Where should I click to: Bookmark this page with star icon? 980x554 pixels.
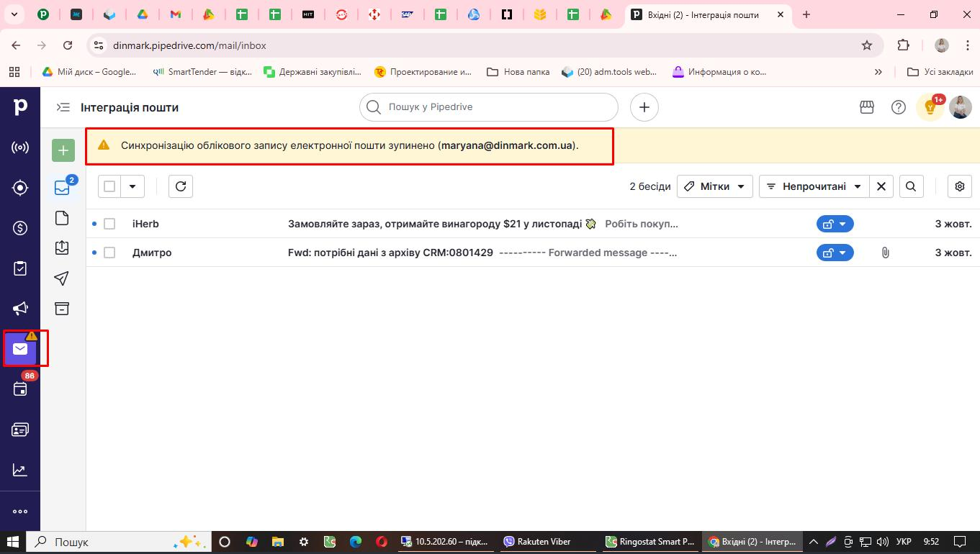[867, 45]
